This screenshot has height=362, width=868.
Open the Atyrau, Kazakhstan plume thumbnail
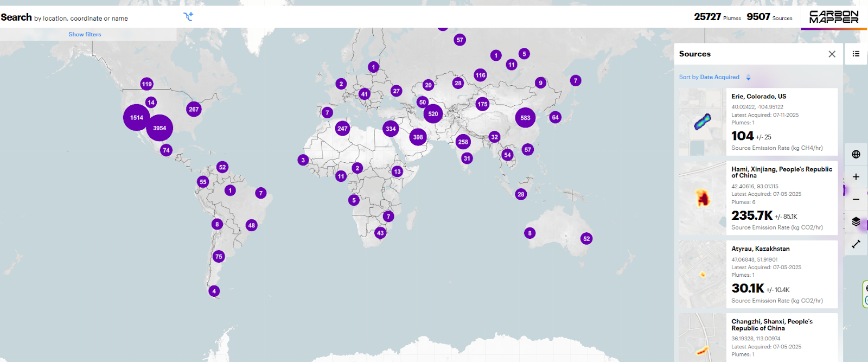coord(703,275)
